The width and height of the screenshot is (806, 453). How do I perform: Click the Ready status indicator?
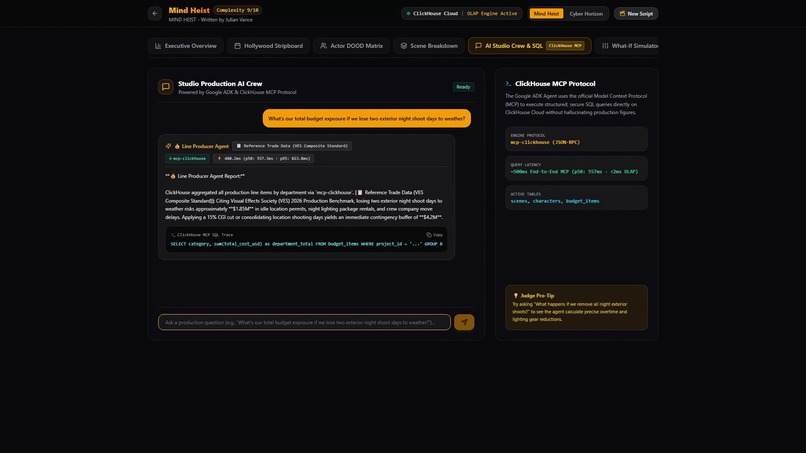pyautogui.click(x=463, y=87)
